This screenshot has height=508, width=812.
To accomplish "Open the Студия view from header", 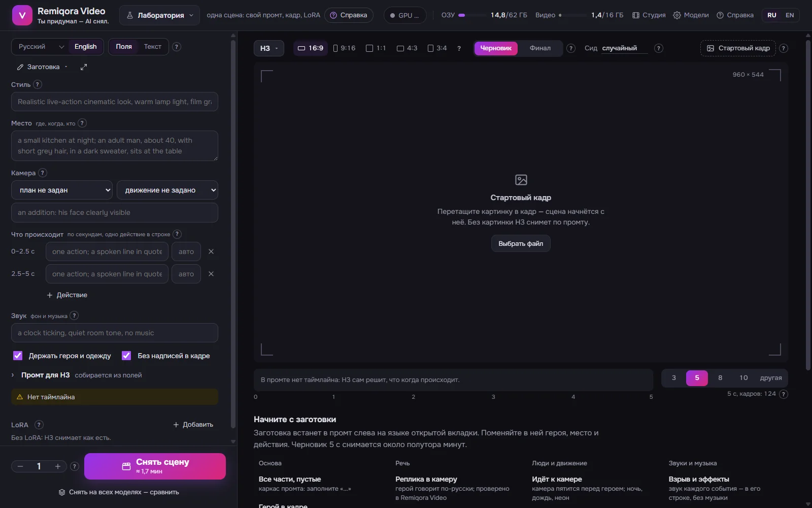I will click(x=649, y=15).
